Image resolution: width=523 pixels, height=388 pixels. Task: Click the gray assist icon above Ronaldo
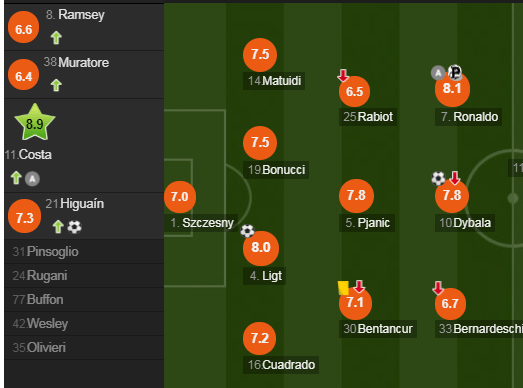(438, 73)
